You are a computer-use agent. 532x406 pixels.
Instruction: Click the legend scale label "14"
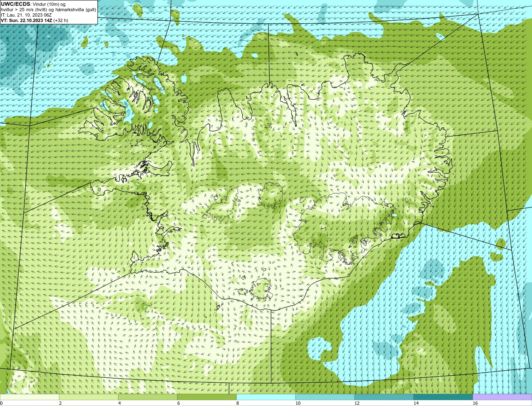point(416,403)
